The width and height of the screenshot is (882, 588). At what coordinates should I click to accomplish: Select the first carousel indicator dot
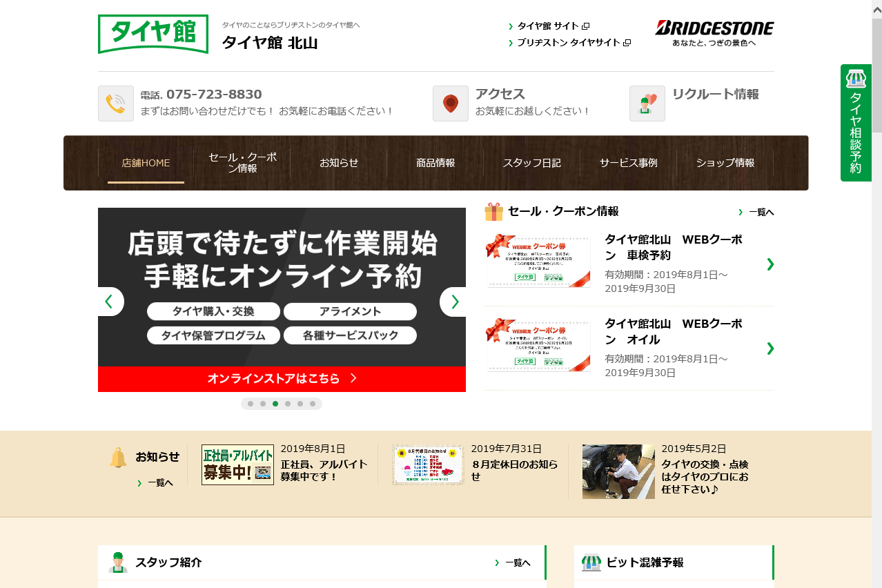tap(251, 404)
